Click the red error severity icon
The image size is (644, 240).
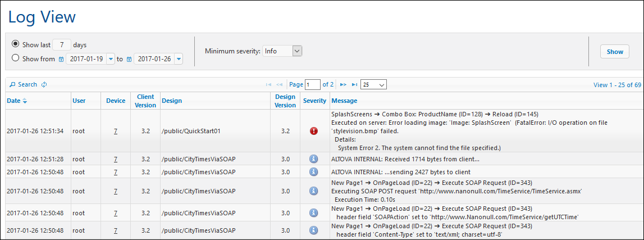313,131
